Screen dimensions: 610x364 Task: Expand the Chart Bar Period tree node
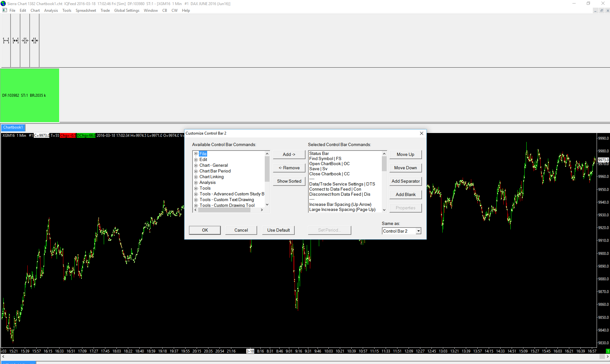point(196,171)
